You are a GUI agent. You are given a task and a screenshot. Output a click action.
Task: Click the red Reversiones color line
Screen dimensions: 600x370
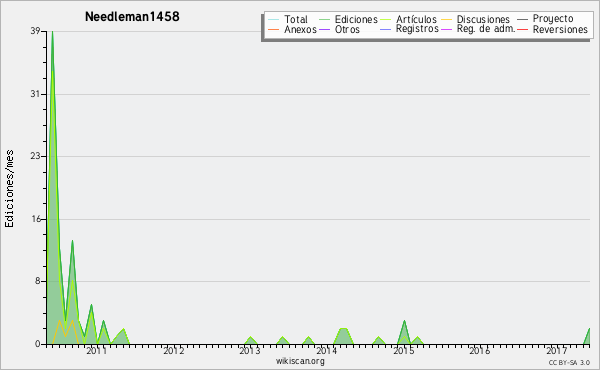point(522,29)
